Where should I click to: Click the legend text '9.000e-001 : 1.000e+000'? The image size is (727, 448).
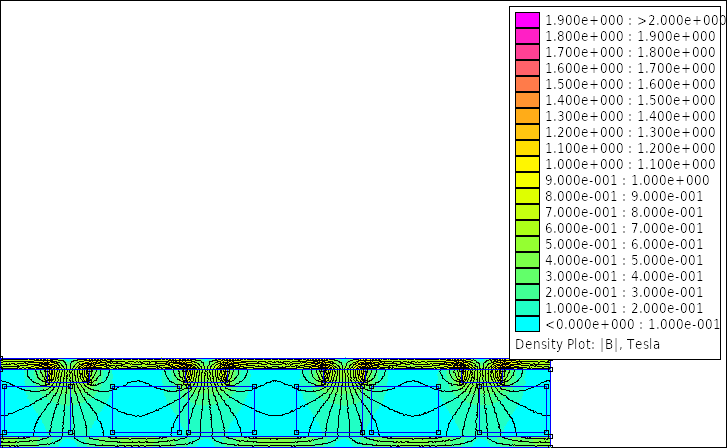pos(627,180)
